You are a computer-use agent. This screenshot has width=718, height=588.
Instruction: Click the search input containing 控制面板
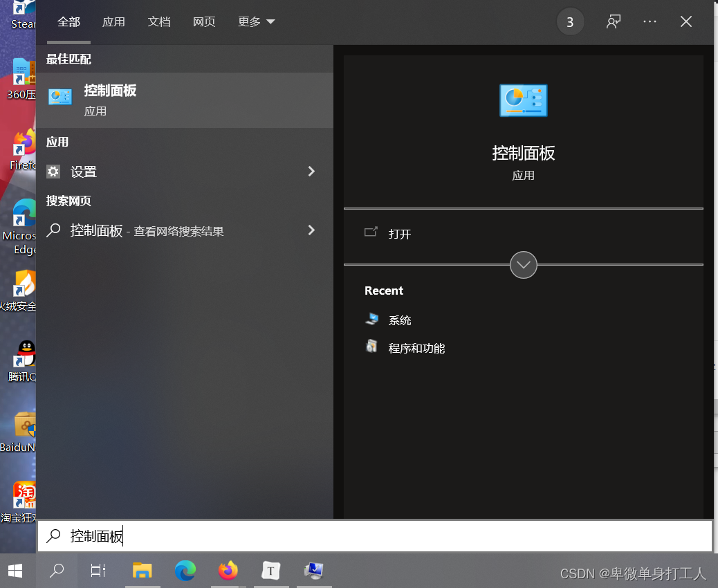pyautogui.click(x=375, y=536)
